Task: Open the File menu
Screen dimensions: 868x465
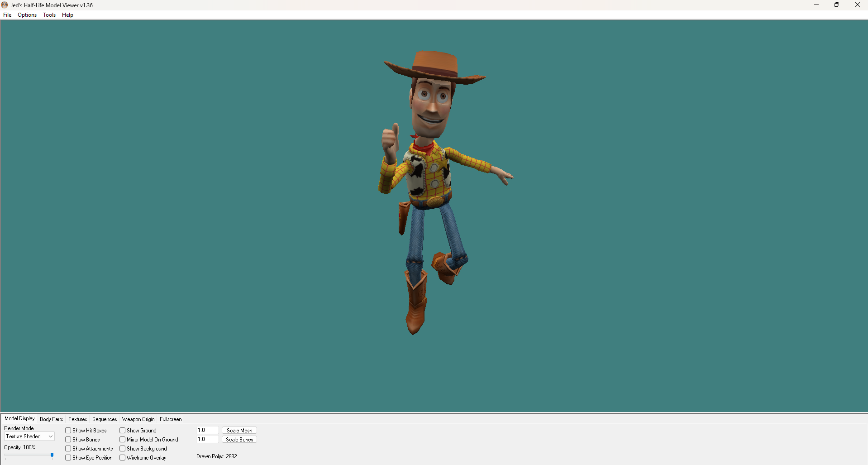Action: [7, 15]
